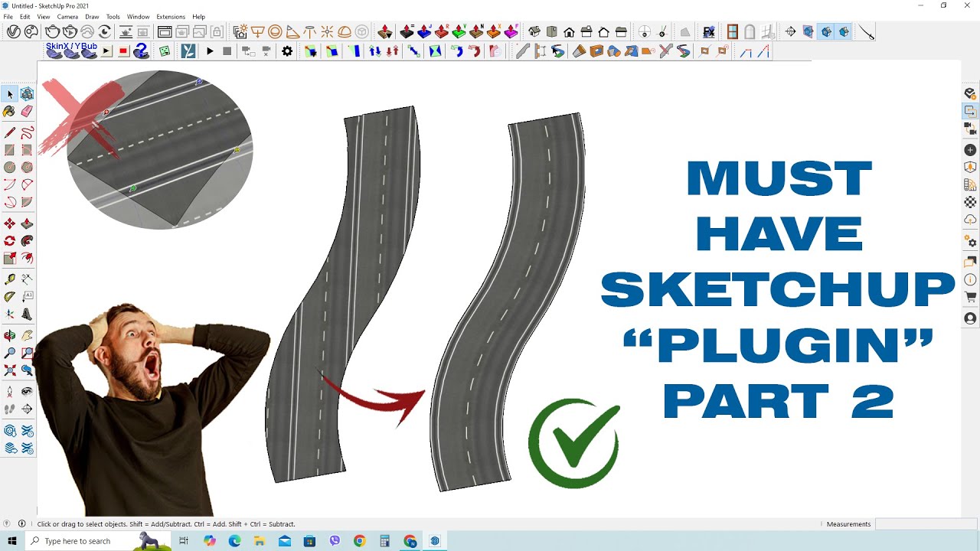Open the Edit menu
Image resolution: width=980 pixels, height=551 pixels.
click(25, 16)
